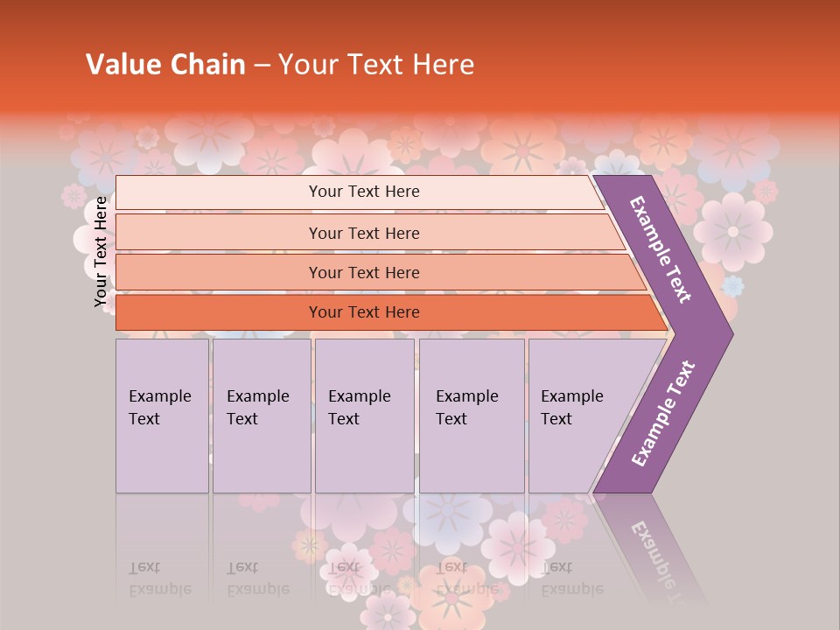Select the fourth Example Text box
840x630 pixels.
pos(471,416)
